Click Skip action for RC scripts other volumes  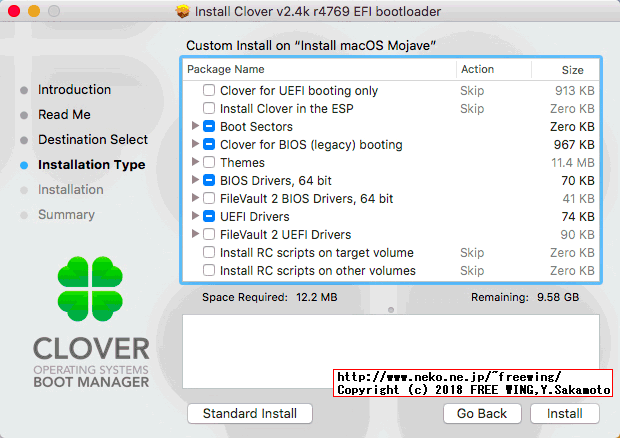(x=472, y=271)
